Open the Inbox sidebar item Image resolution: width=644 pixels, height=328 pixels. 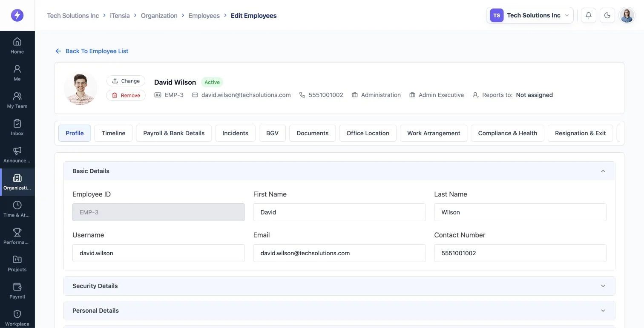point(17,127)
